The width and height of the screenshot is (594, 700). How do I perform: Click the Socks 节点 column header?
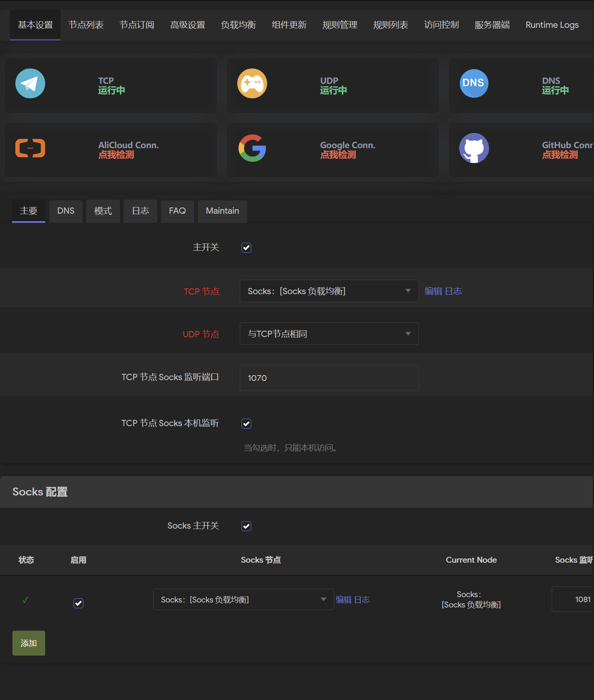pos(261,560)
